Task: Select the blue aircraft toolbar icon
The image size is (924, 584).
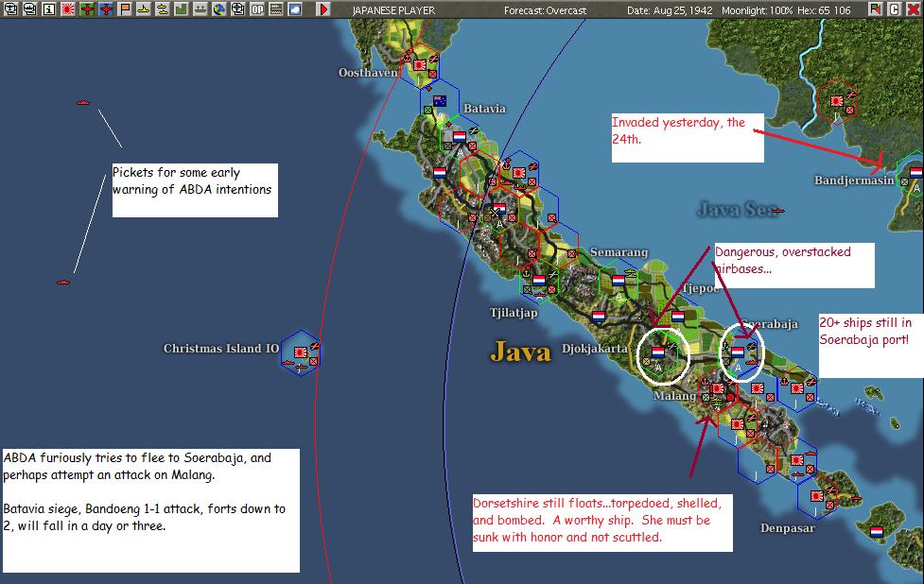Action: [105, 9]
